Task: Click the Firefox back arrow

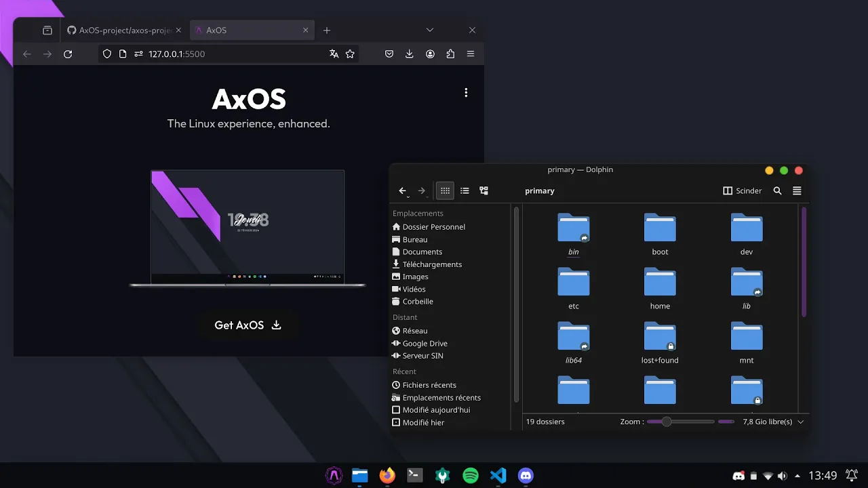Action: coord(27,54)
